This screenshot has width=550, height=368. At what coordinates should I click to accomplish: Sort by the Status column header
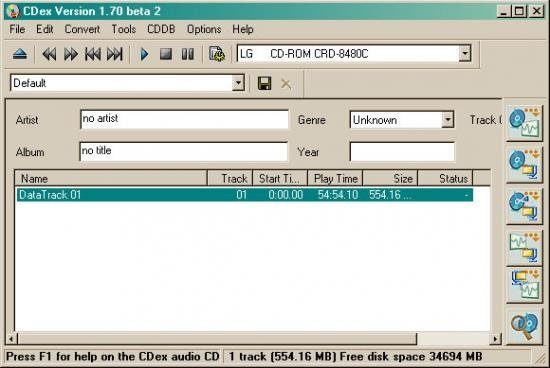point(445,179)
